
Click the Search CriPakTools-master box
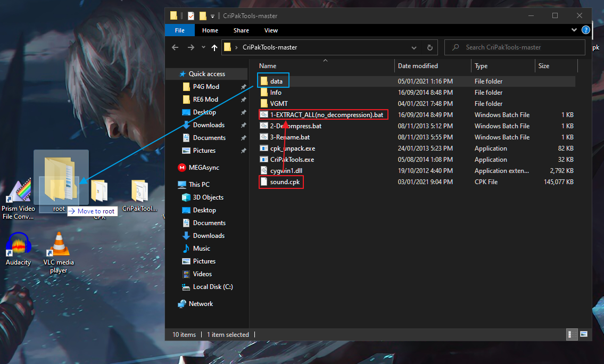coord(515,47)
